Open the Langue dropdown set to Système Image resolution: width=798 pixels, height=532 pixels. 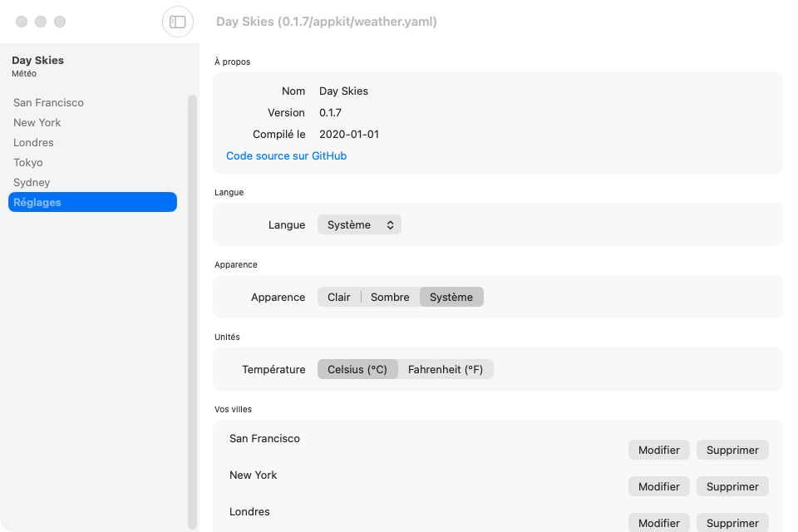(x=359, y=224)
